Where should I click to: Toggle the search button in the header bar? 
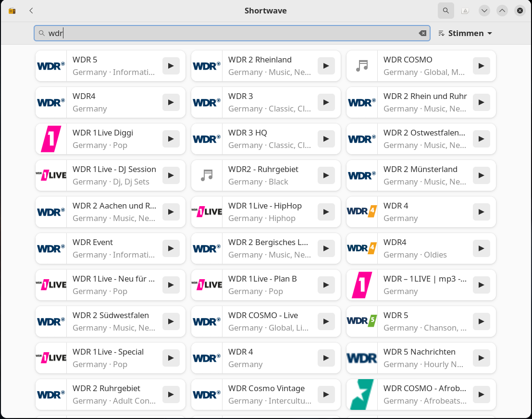(445, 11)
